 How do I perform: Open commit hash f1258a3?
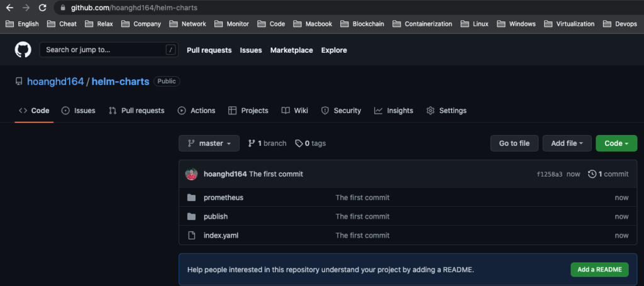(x=550, y=174)
